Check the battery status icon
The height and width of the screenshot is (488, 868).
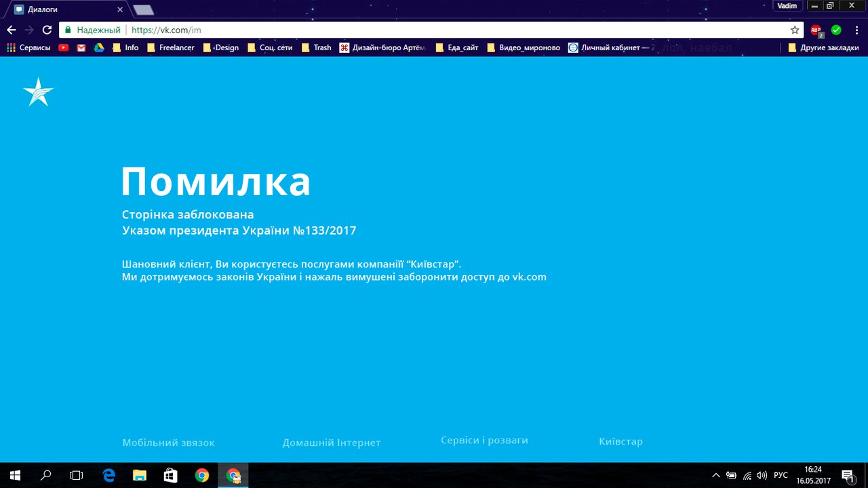tap(731, 475)
